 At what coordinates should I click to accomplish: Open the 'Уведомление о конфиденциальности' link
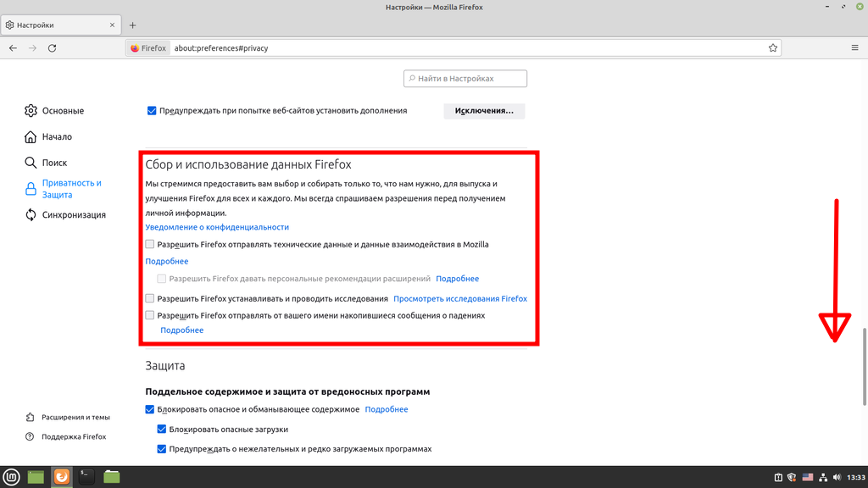[x=217, y=227]
